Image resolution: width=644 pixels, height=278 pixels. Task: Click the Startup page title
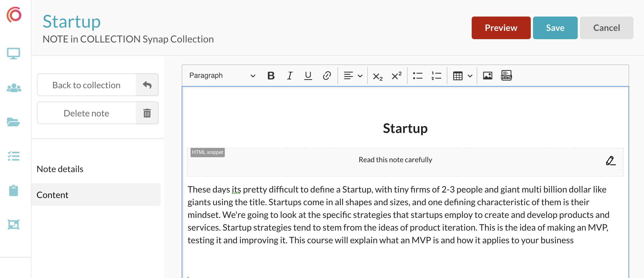pyautogui.click(x=72, y=22)
